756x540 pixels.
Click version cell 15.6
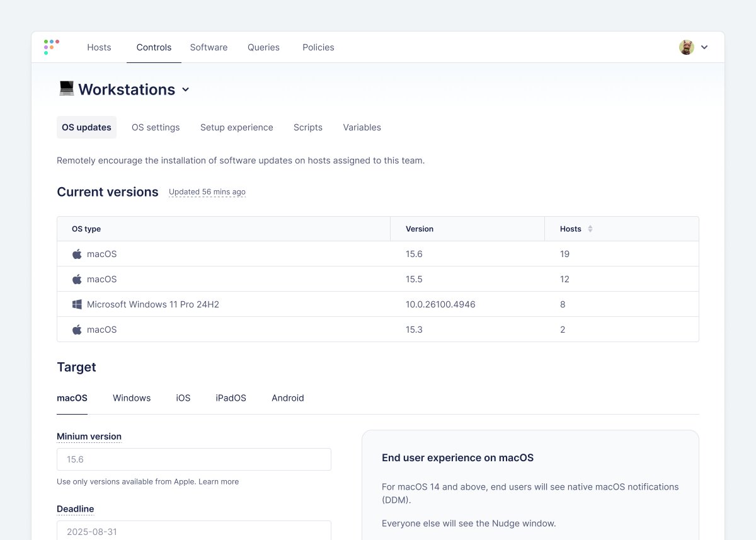coord(414,254)
